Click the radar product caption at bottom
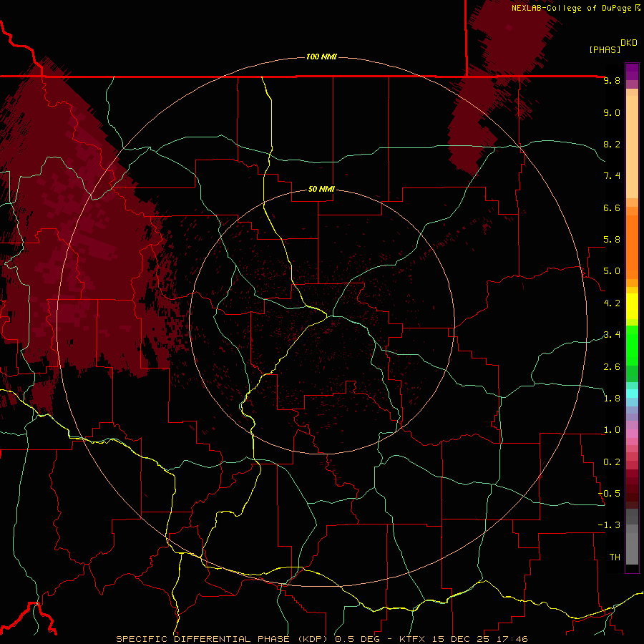 tap(321, 639)
